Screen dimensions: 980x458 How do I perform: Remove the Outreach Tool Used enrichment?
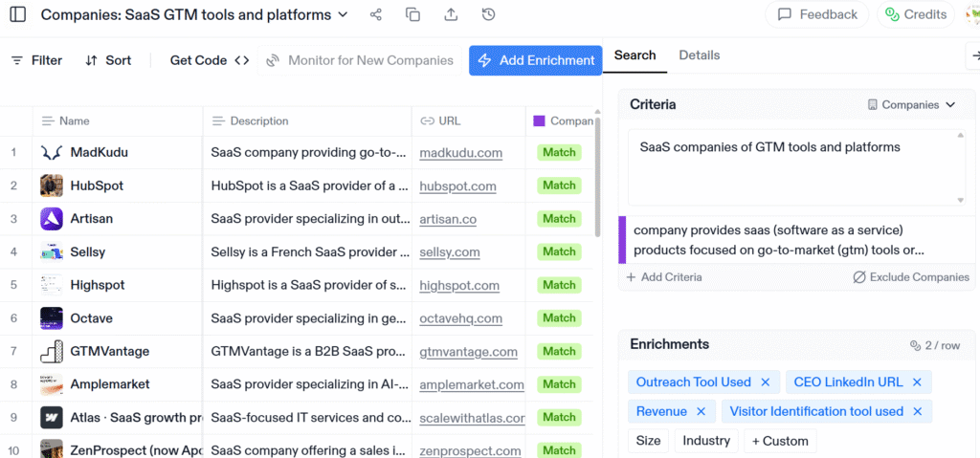coord(765,382)
